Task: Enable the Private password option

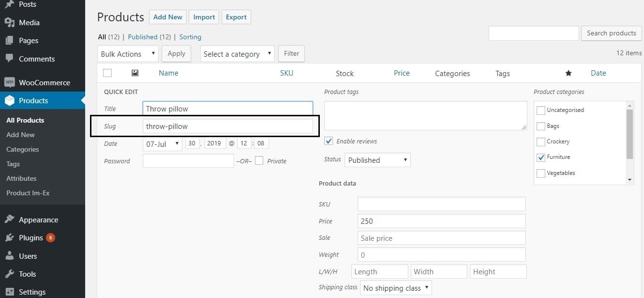Action: pyautogui.click(x=259, y=160)
